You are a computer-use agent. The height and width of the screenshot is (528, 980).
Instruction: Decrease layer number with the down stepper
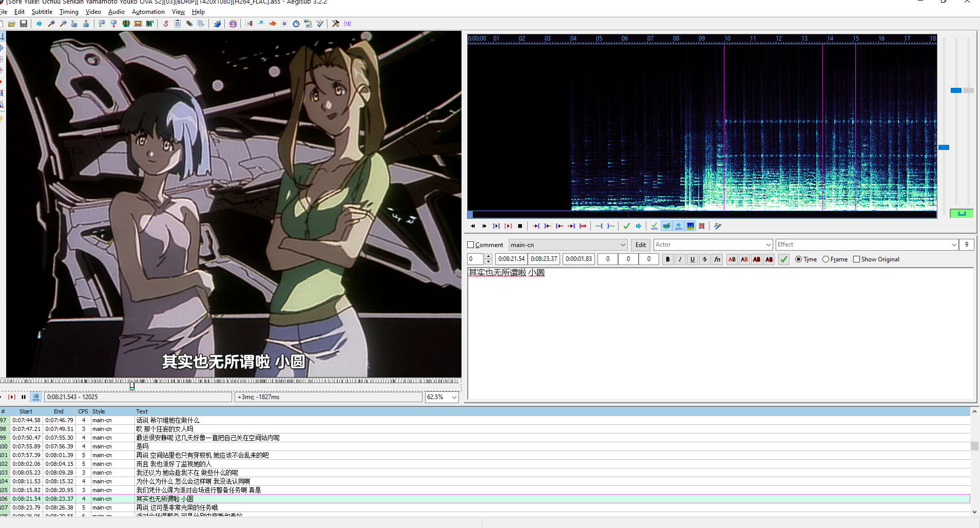489,262
